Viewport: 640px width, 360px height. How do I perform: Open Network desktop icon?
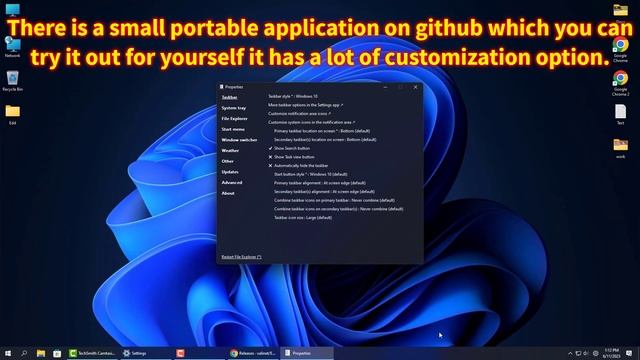(x=13, y=47)
